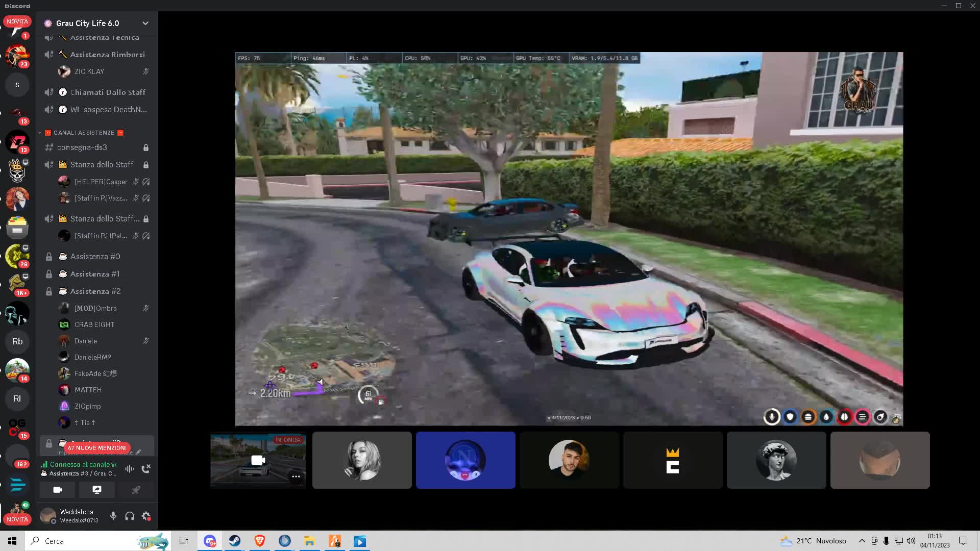Open user settings gear icon
Image resolution: width=980 pixels, height=551 pixels.
coord(146,516)
